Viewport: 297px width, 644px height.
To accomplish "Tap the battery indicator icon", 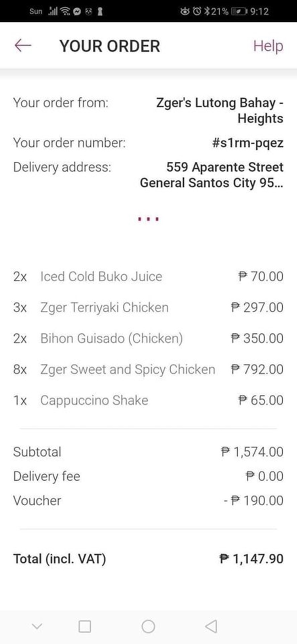I will click(239, 11).
